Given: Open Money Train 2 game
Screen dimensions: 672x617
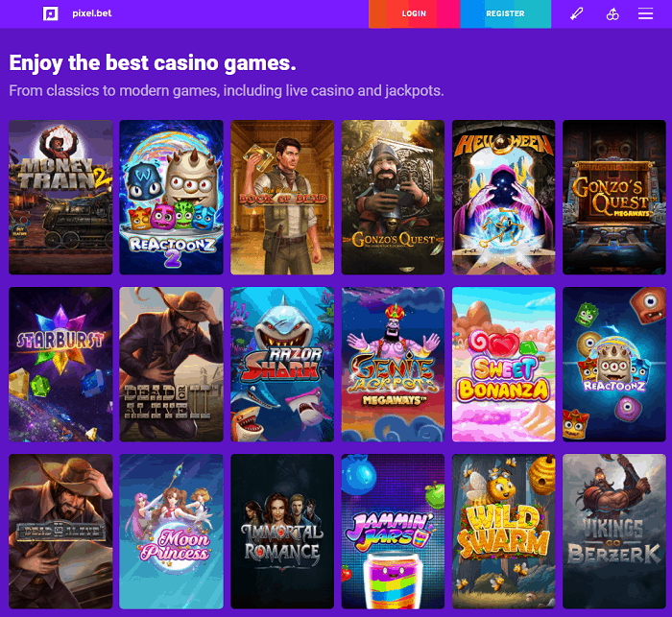Looking at the screenshot, I should 60,197.
